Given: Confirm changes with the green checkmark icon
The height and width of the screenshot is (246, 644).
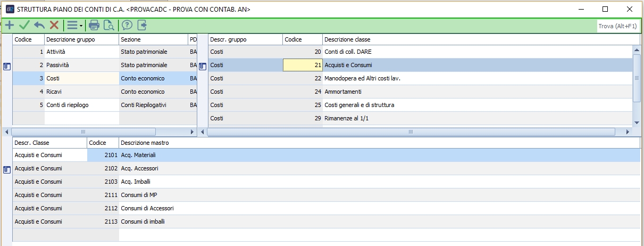Looking at the screenshot, I should pos(24,25).
